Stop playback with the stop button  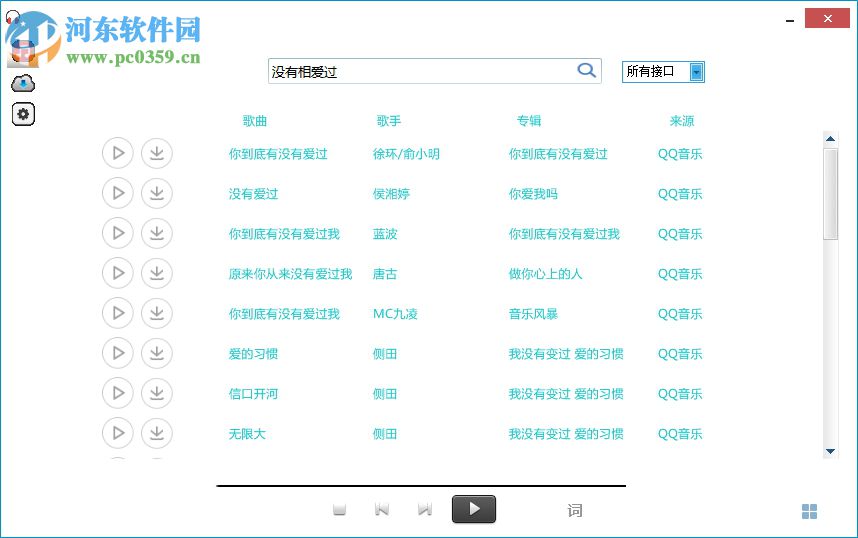(x=340, y=510)
